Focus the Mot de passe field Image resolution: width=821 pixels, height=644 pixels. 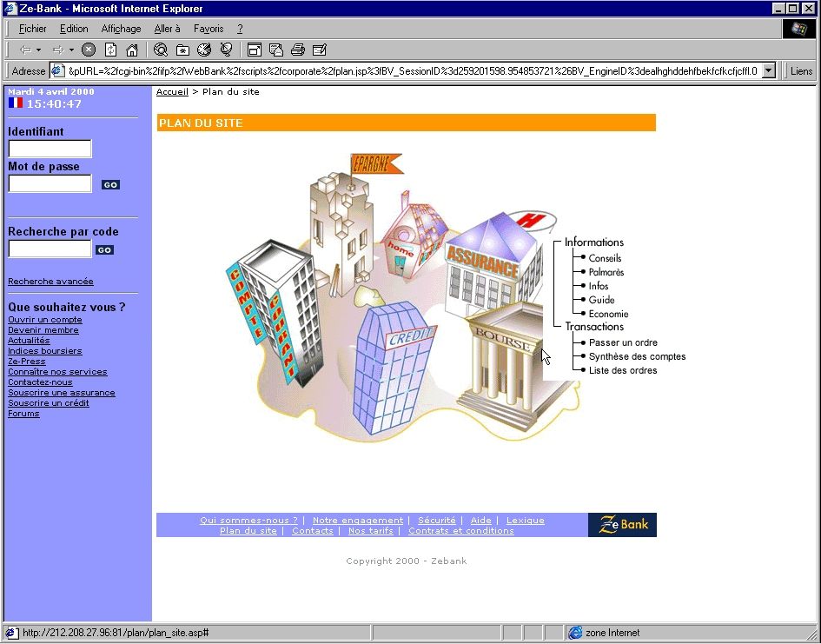[x=50, y=183]
